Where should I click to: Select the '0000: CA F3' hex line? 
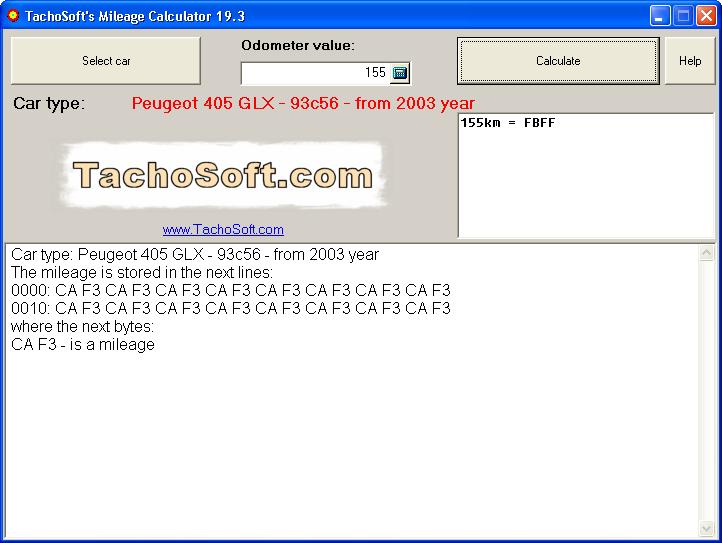point(231,290)
